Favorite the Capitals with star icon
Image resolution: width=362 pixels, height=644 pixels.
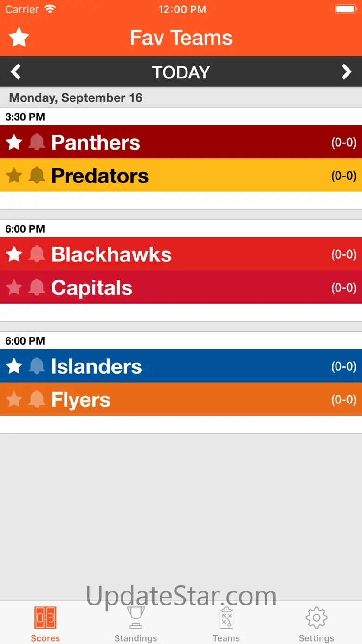click(x=14, y=288)
